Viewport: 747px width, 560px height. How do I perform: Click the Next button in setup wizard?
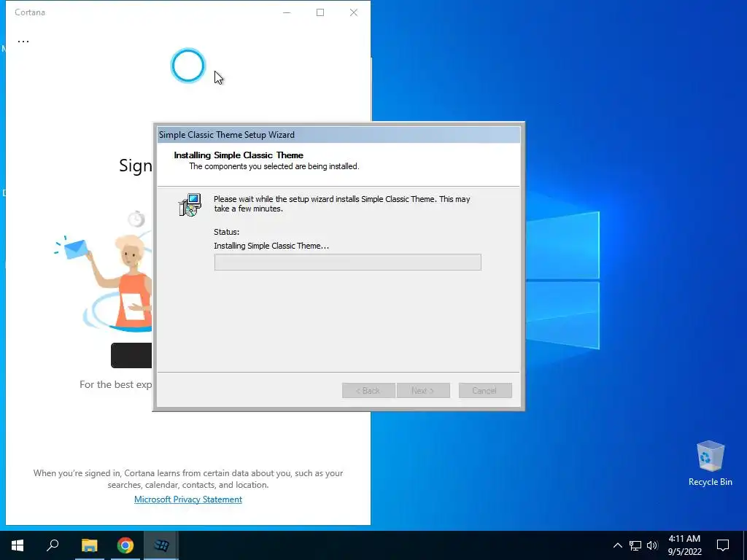[x=423, y=391]
